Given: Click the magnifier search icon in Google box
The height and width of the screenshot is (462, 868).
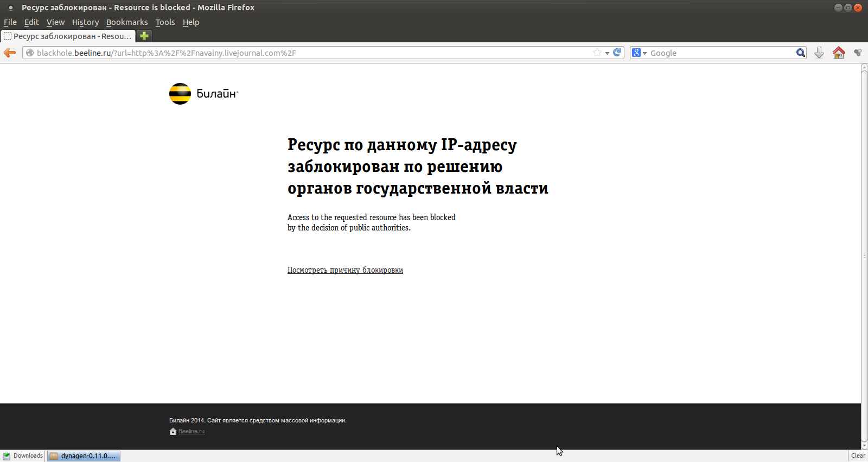Looking at the screenshot, I should tap(800, 53).
